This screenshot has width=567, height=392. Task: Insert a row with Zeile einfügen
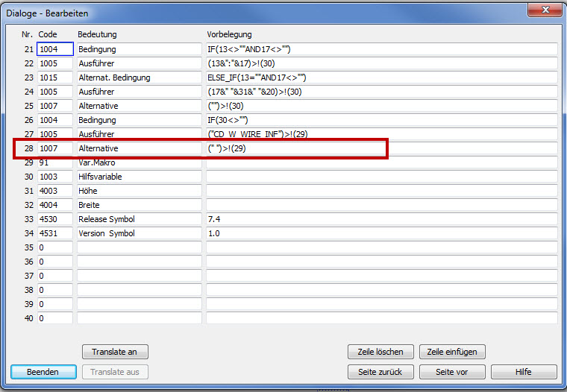tap(452, 352)
